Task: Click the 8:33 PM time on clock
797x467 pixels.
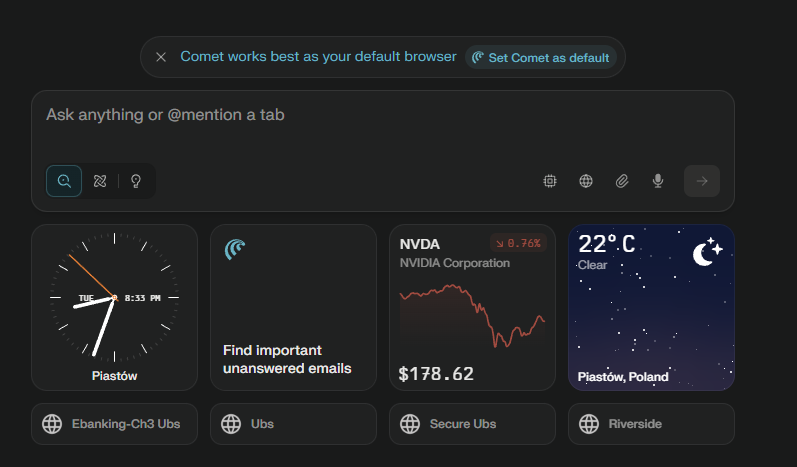Action: 142,298
